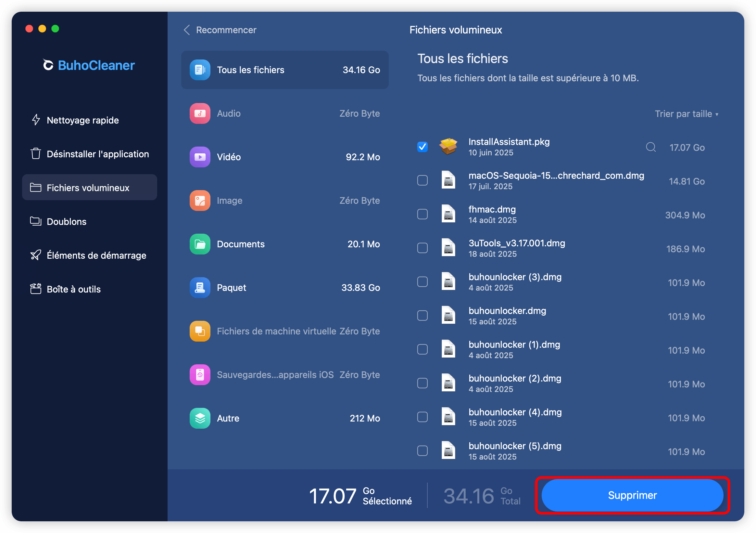Tick the buhounlocker.dmg checkbox
The width and height of the screenshot is (756, 533).
pos(422,316)
